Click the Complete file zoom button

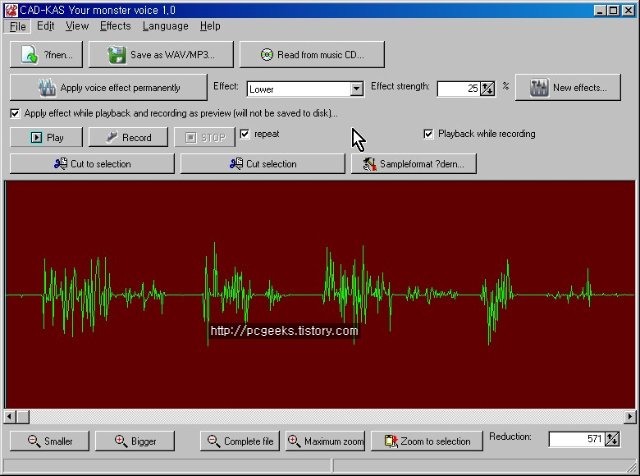240,441
